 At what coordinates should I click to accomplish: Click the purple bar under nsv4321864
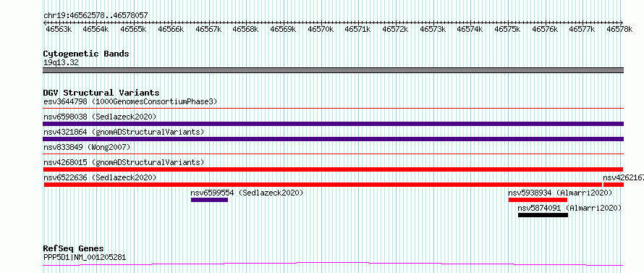click(x=333, y=139)
